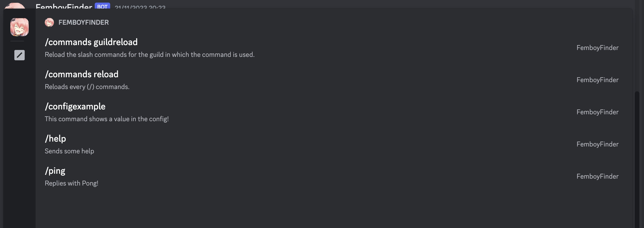Select the /configexample command
Image resolution: width=644 pixels, height=228 pixels.
pos(334,112)
